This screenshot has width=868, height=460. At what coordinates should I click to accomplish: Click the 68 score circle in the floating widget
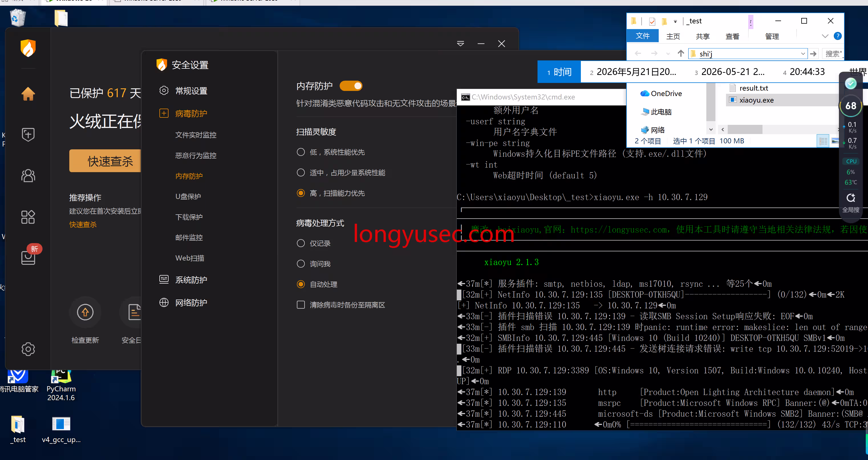pyautogui.click(x=851, y=106)
